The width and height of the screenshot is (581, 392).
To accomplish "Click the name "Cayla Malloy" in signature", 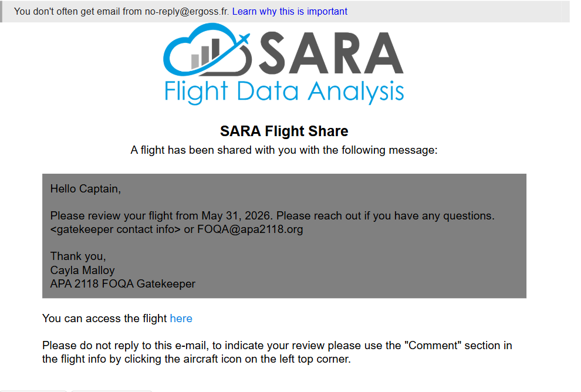I will point(83,271).
